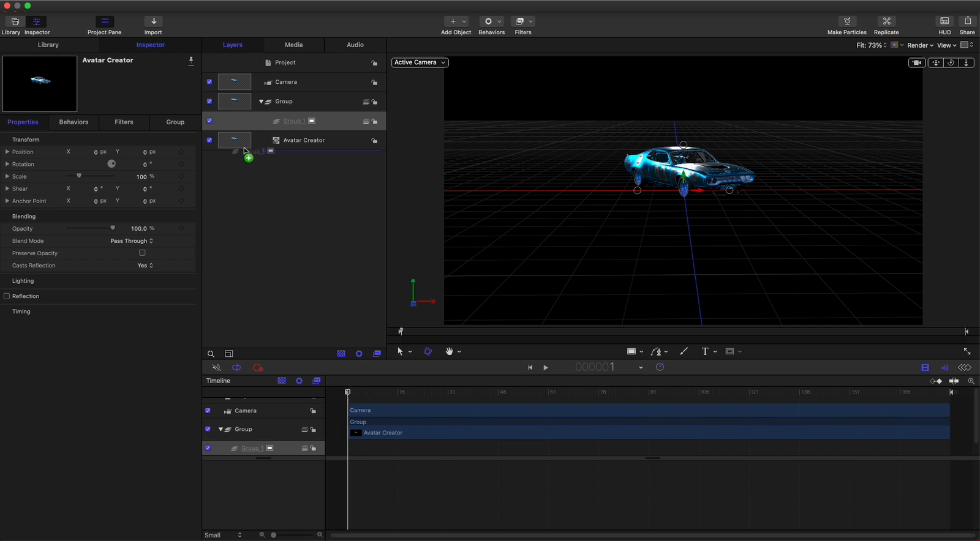The height and width of the screenshot is (541, 980).
Task: Expand the Anchor Point parameter
Action: (7, 201)
